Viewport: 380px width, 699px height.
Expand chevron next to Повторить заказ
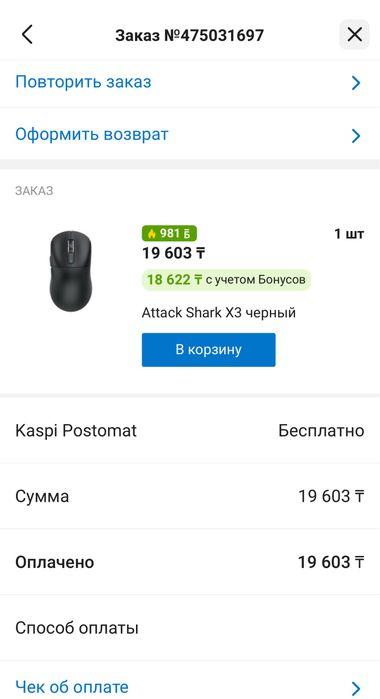355,83
